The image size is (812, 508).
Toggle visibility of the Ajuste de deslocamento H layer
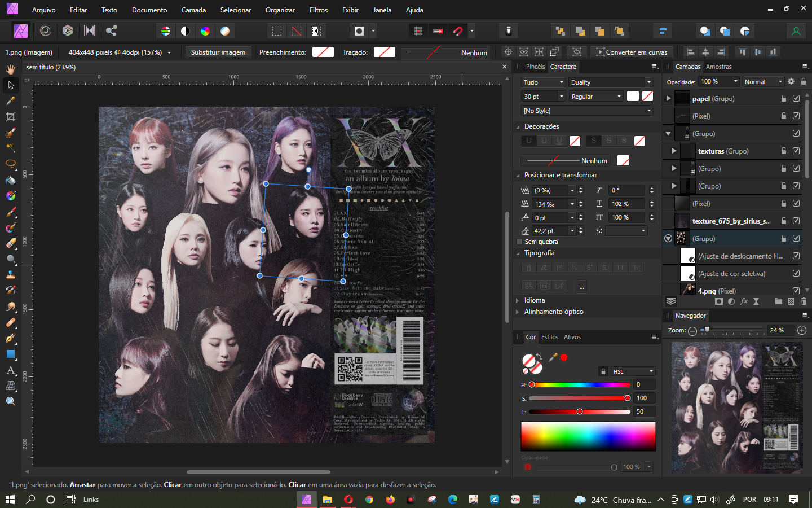(x=796, y=256)
